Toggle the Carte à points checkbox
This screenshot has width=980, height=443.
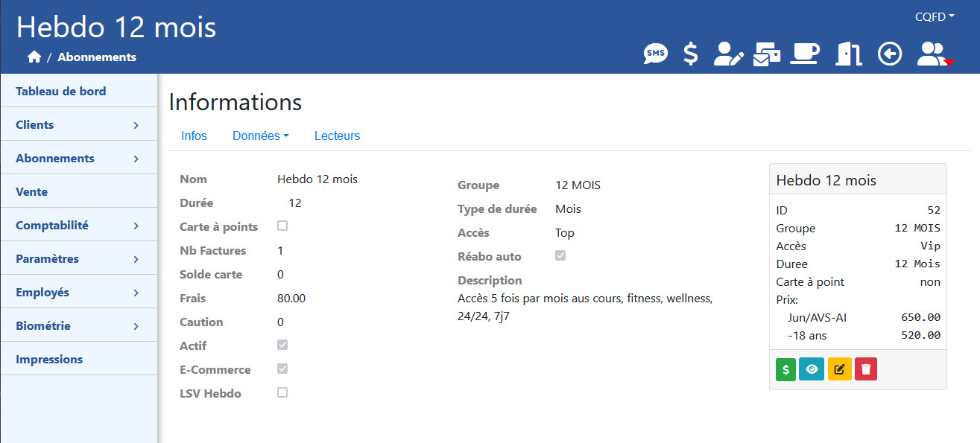click(x=282, y=226)
